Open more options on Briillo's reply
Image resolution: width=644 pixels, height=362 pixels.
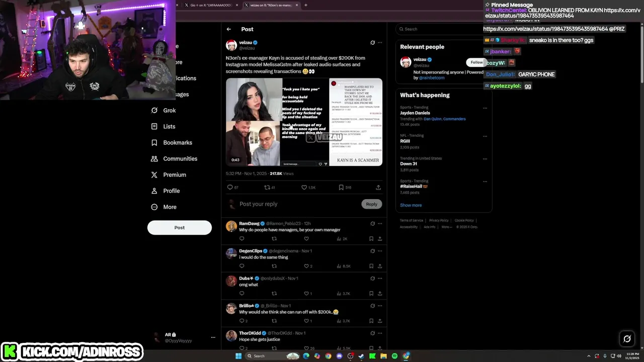380,306
